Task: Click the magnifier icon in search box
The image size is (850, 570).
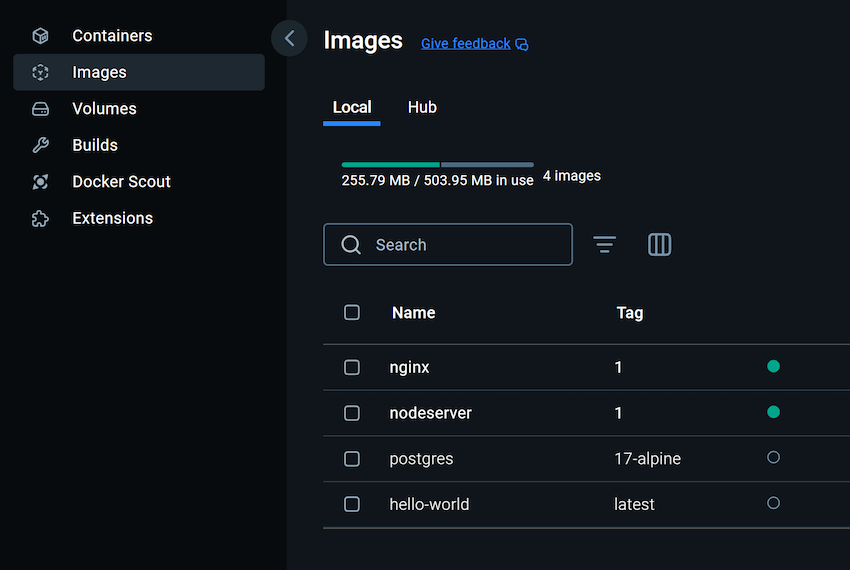Action: point(351,245)
